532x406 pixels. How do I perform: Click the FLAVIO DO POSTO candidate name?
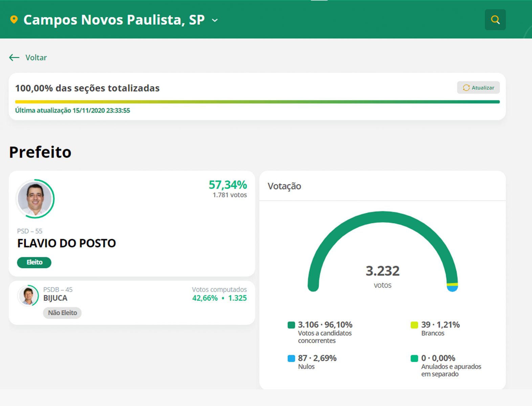tap(67, 243)
